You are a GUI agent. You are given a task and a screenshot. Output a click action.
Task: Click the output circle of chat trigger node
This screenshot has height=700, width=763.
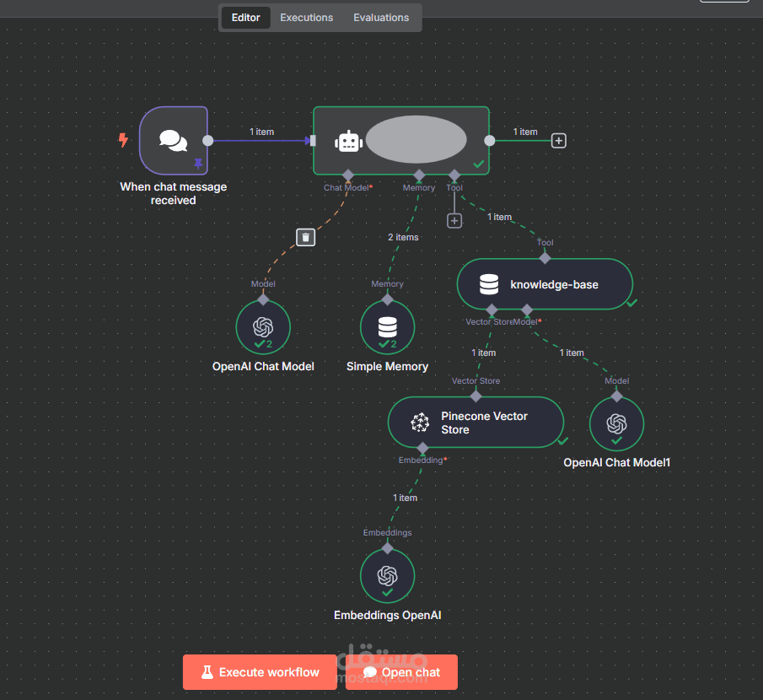(x=207, y=141)
